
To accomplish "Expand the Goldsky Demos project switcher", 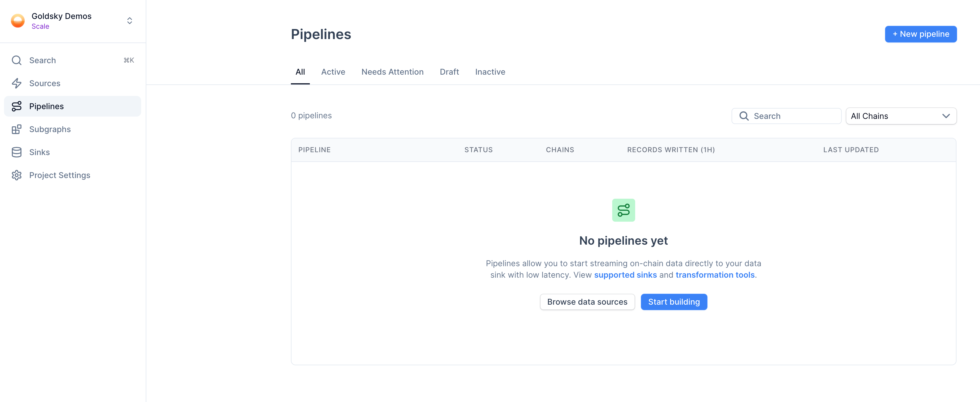I will tap(129, 21).
